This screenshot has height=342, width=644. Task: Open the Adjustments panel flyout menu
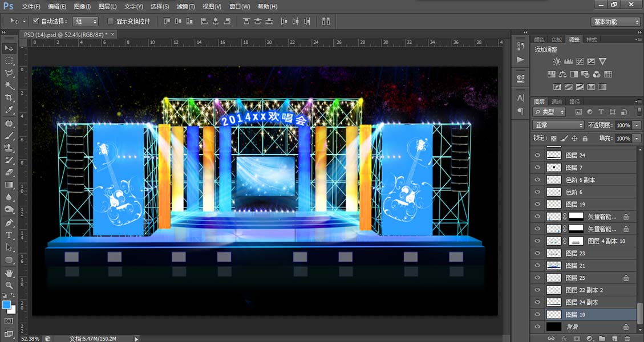[639, 40]
